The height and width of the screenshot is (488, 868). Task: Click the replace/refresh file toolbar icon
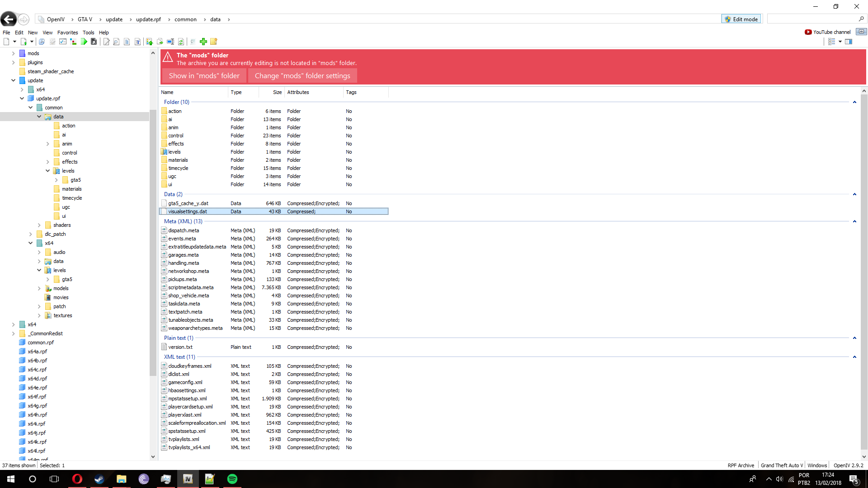point(181,42)
